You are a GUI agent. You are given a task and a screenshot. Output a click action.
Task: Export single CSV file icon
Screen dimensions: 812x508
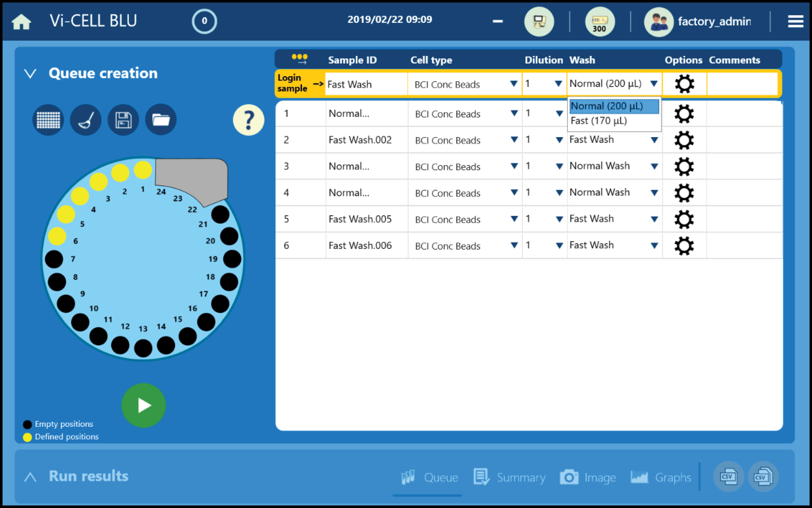(728, 477)
